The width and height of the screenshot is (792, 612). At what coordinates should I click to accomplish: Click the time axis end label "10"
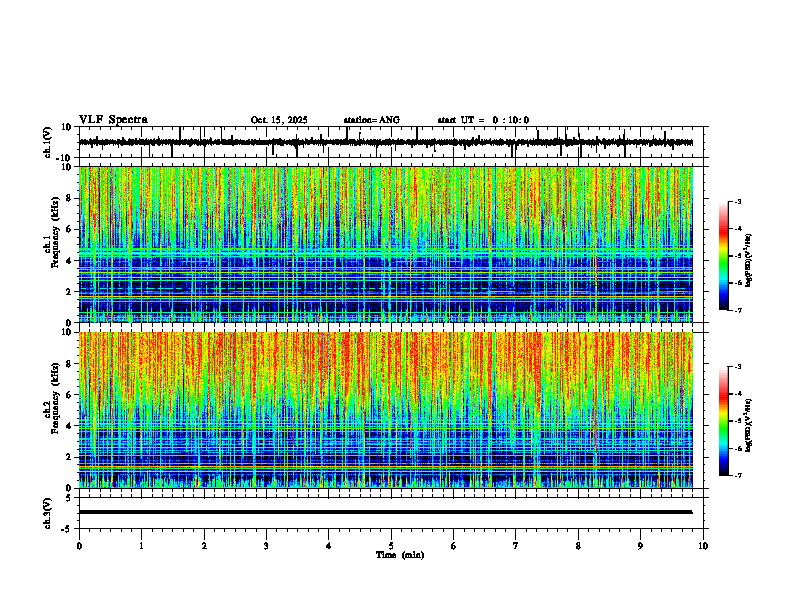[703, 546]
